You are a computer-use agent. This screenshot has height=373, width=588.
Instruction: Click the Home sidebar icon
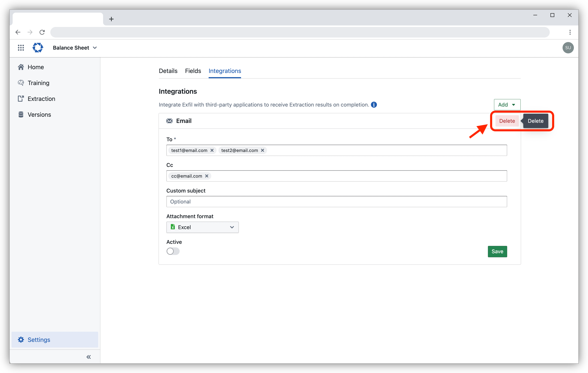21,67
